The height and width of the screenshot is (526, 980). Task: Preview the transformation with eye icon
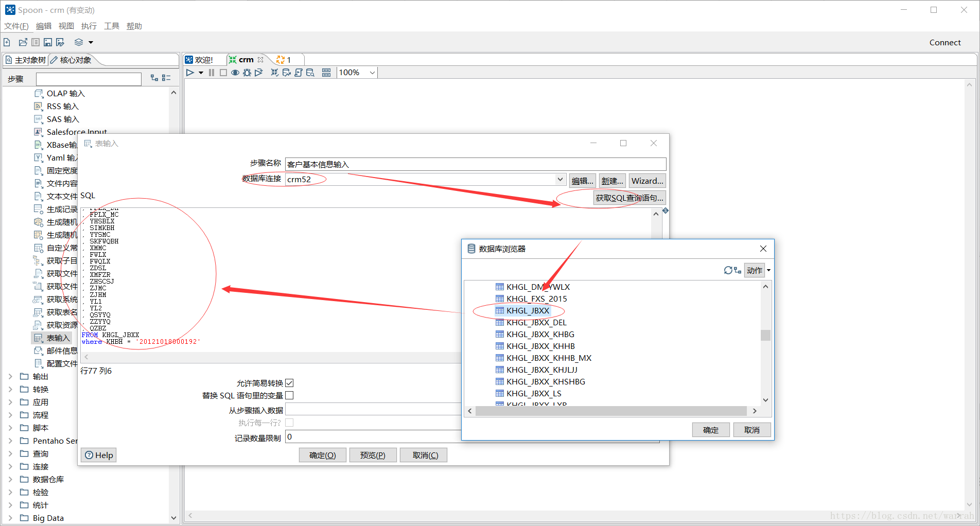point(235,73)
